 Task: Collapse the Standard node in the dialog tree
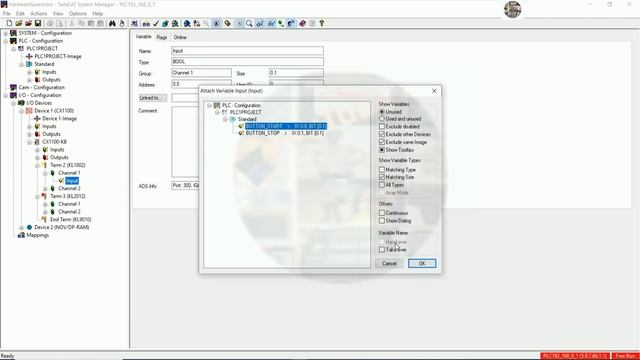pyautogui.click(x=225, y=119)
